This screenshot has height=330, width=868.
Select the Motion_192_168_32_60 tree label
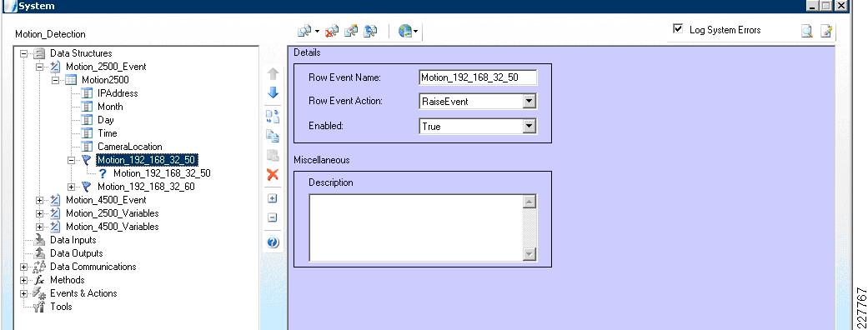(x=146, y=187)
